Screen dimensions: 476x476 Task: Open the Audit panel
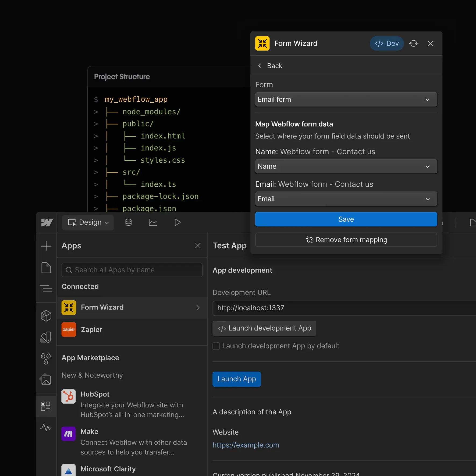(46, 428)
